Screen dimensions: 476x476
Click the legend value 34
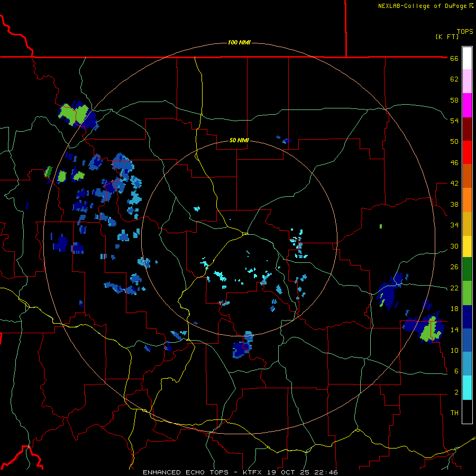tap(454, 225)
